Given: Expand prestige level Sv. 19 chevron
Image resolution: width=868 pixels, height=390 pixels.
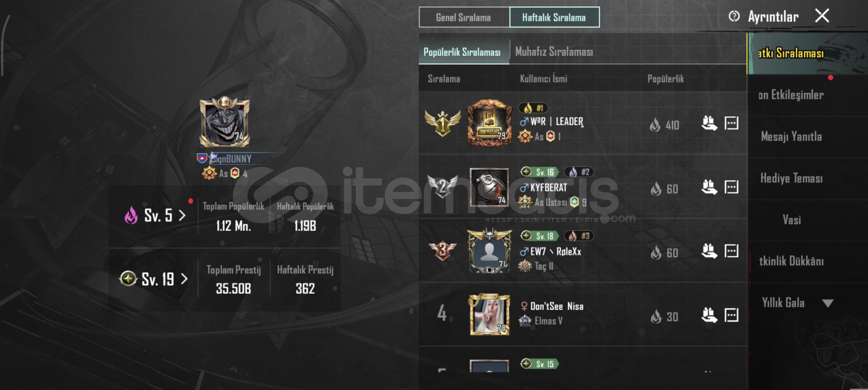Looking at the screenshot, I should click(184, 279).
